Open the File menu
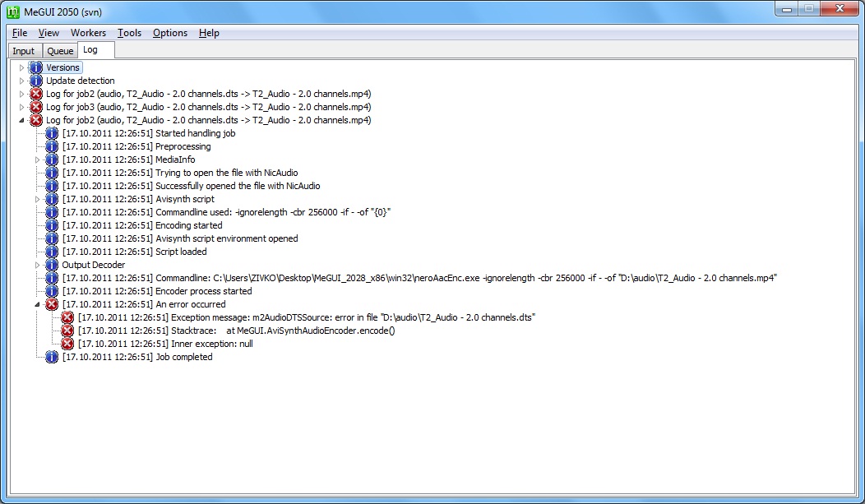The image size is (865, 504). (20, 33)
